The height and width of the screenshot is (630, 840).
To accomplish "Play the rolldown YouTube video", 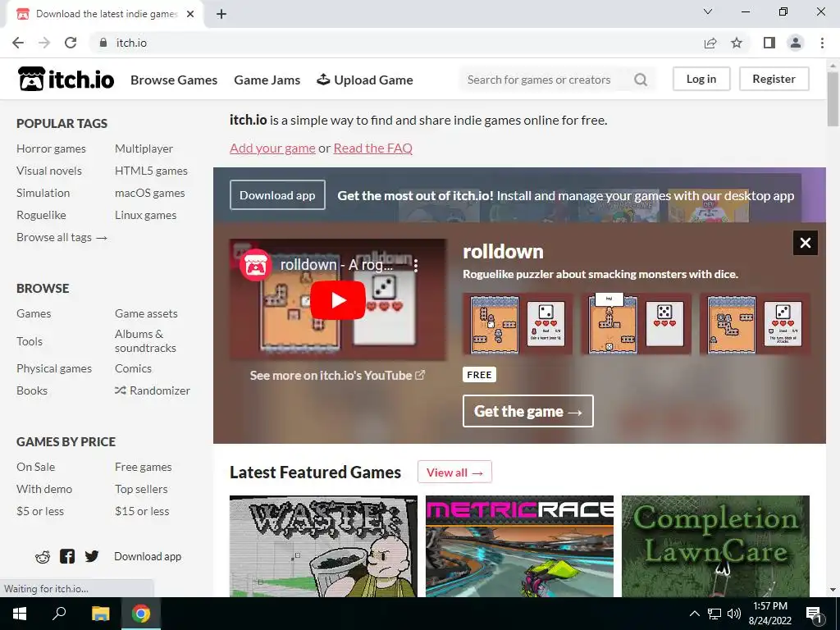I will click(x=338, y=300).
